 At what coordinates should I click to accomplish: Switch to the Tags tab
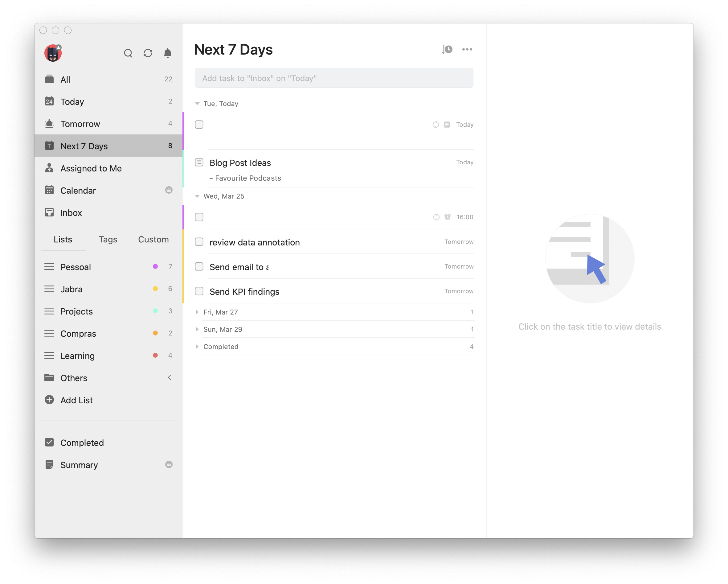pyautogui.click(x=108, y=240)
